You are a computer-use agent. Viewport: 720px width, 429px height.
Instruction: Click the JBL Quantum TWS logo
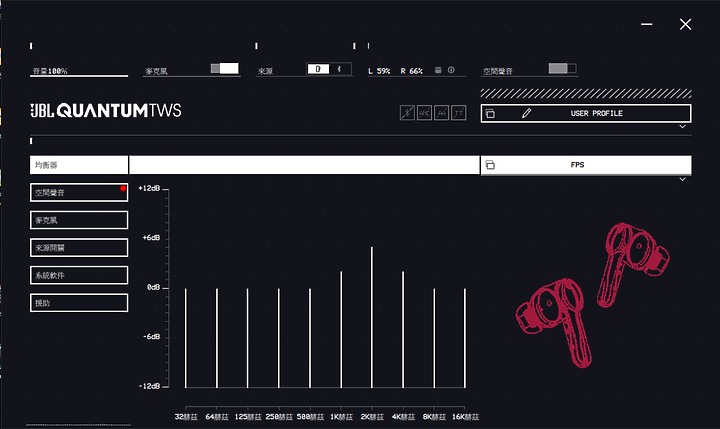point(106,111)
